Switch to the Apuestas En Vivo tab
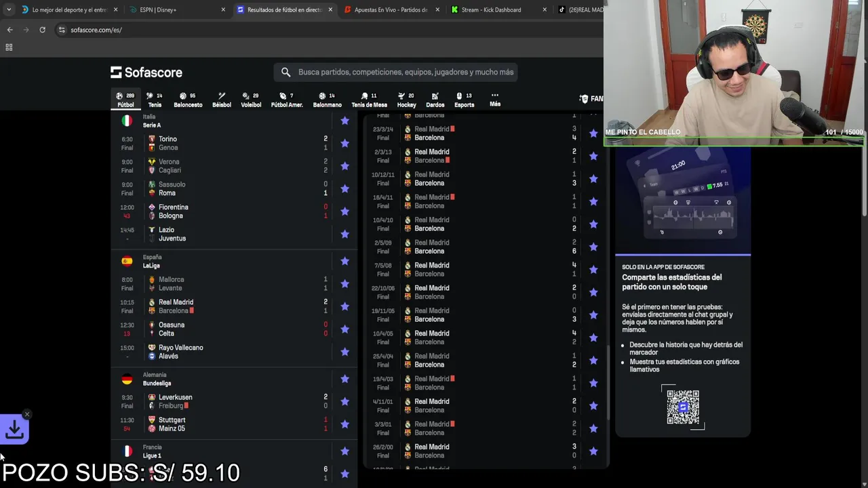This screenshot has width=868, height=488. click(390, 9)
